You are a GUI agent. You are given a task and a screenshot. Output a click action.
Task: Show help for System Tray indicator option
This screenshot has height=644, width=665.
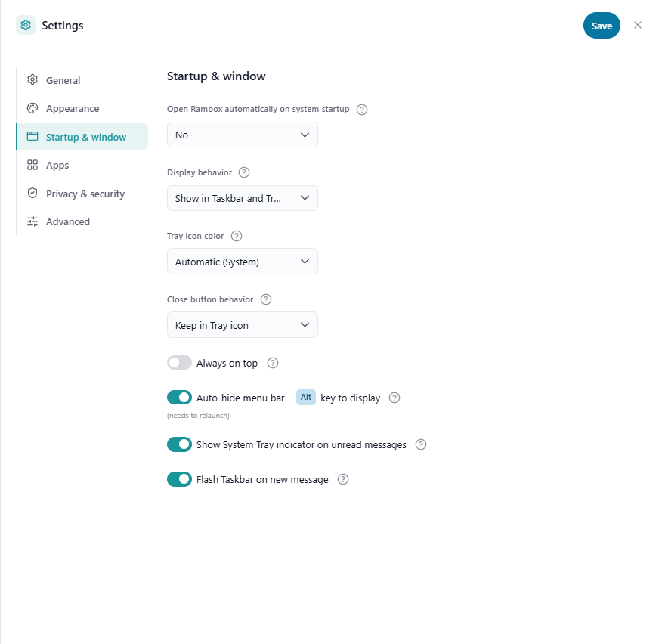(421, 444)
